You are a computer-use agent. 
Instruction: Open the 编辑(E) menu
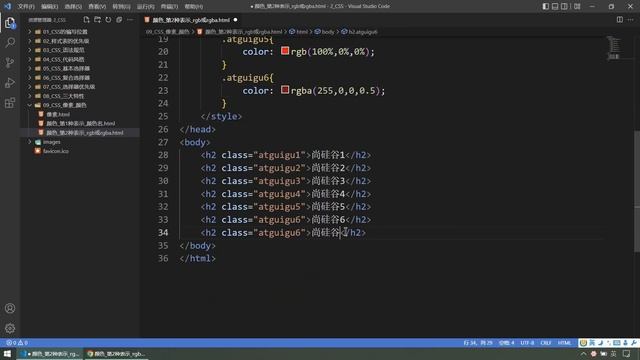click(x=49, y=7)
